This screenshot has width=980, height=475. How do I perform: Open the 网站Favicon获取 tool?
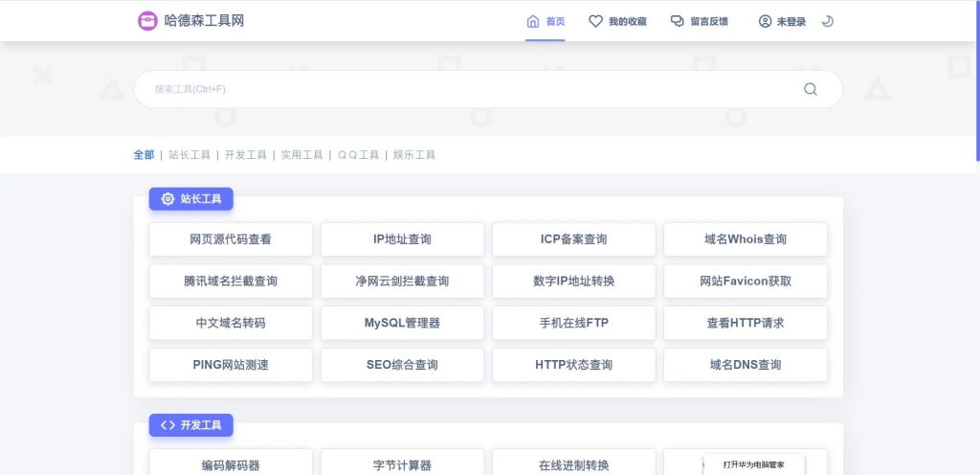(746, 282)
